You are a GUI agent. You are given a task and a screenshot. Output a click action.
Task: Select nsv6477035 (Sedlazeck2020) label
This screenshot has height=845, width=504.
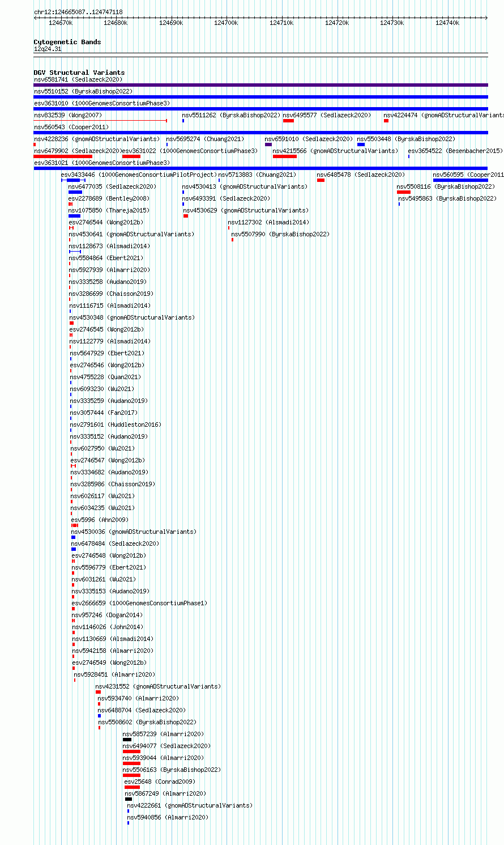click(x=112, y=186)
